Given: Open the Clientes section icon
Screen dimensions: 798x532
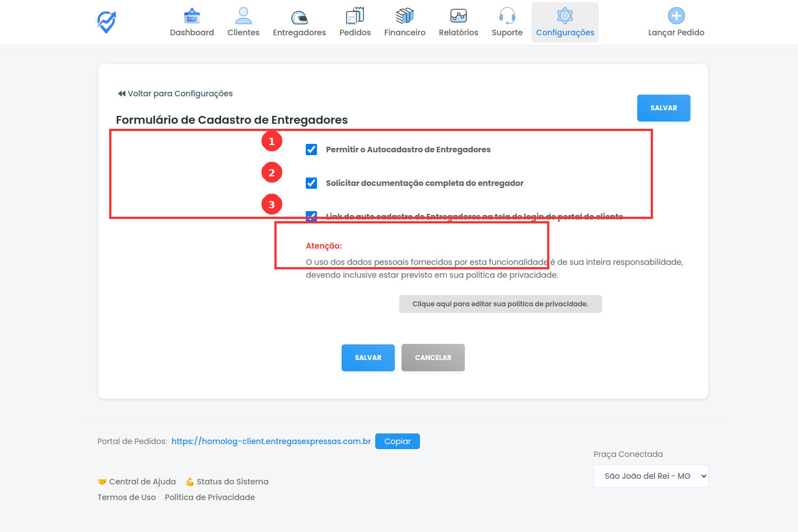Looking at the screenshot, I should point(243,15).
